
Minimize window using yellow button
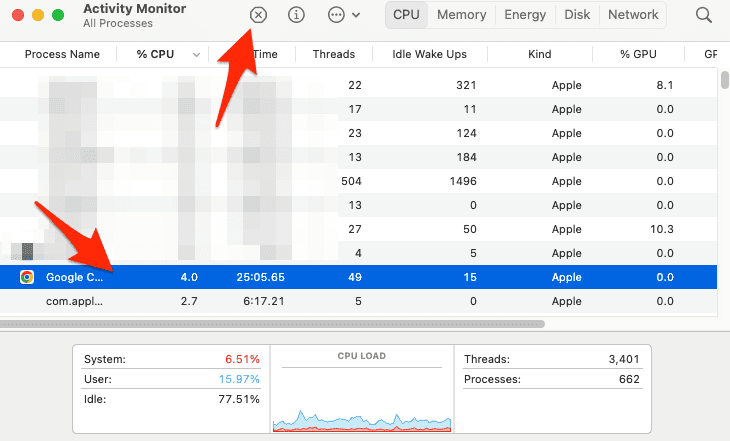(x=38, y=16)
